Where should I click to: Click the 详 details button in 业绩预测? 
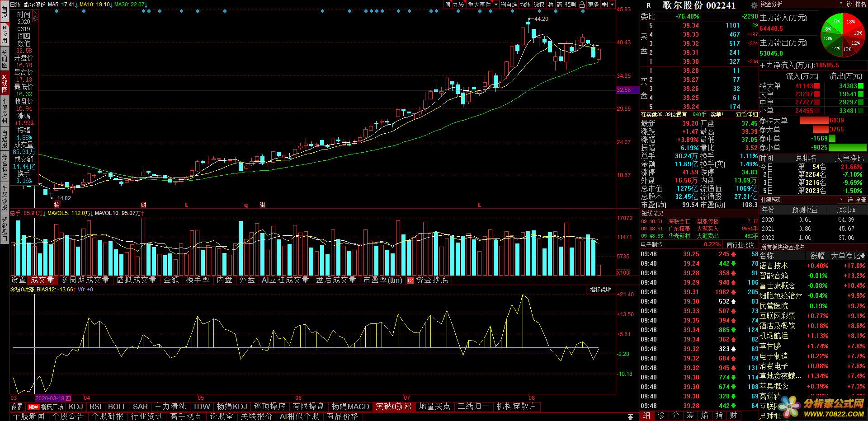coord(850,200)
